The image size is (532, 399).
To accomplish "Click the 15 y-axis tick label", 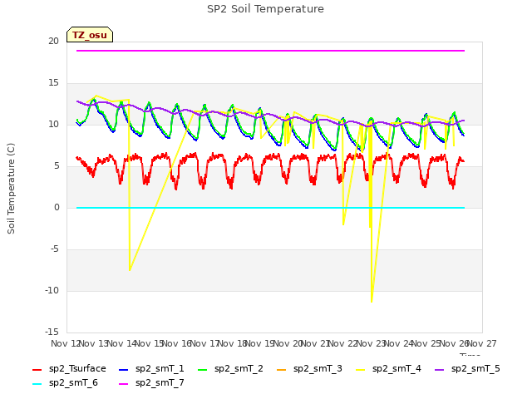I will (53, 83).
